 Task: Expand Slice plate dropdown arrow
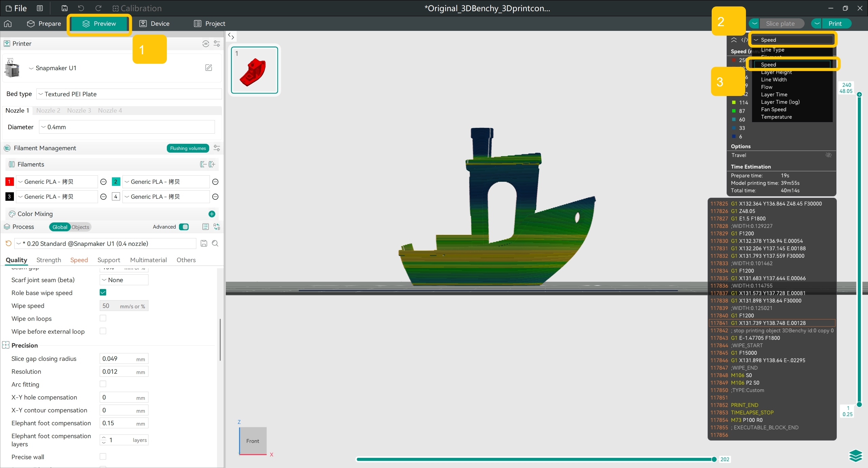[x=754, y=23]
